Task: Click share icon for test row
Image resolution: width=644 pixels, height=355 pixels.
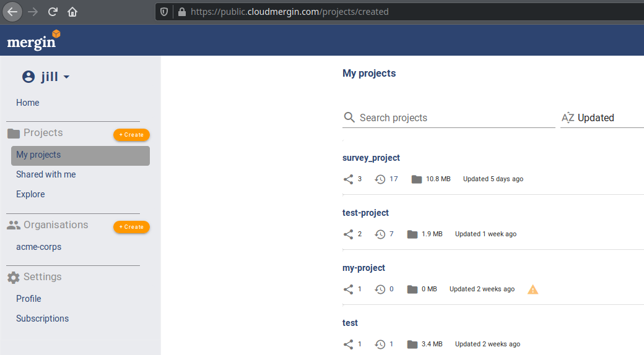Action: 348,344
